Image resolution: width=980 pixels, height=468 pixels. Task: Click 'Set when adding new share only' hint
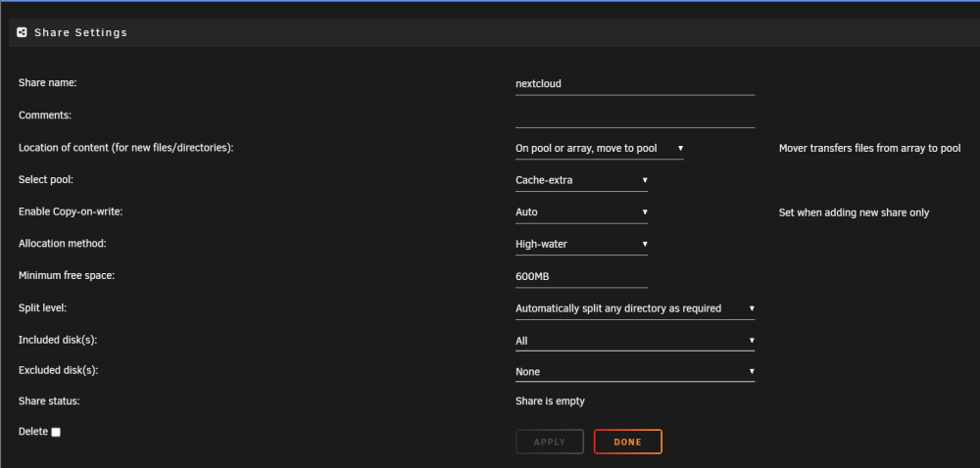[854, 212]
